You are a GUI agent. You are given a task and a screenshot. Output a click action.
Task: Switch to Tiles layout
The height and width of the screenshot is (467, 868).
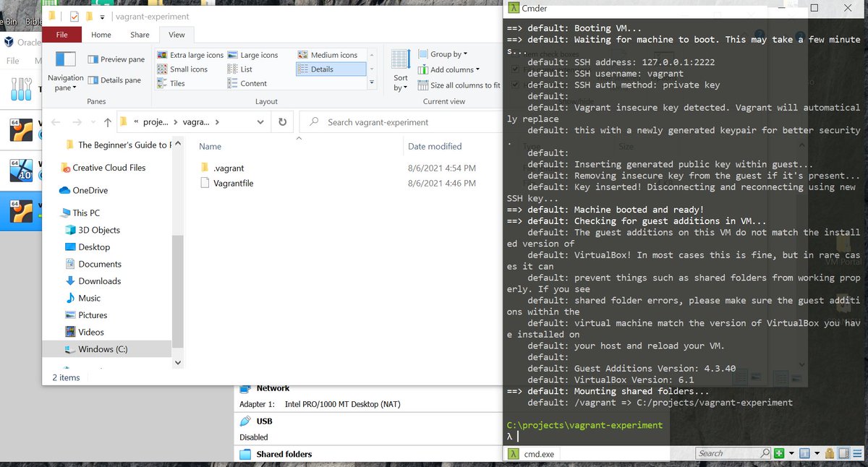[x=171, y=83]
